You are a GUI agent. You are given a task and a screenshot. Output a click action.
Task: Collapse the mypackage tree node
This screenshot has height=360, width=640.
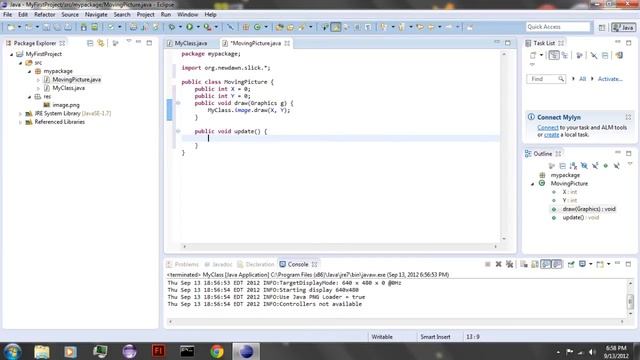click(x=29, y=71)
